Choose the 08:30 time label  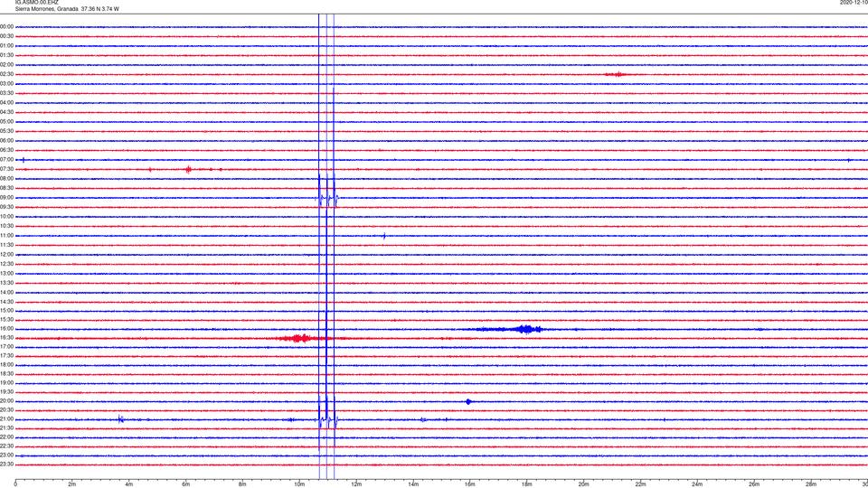pos(6,188)
